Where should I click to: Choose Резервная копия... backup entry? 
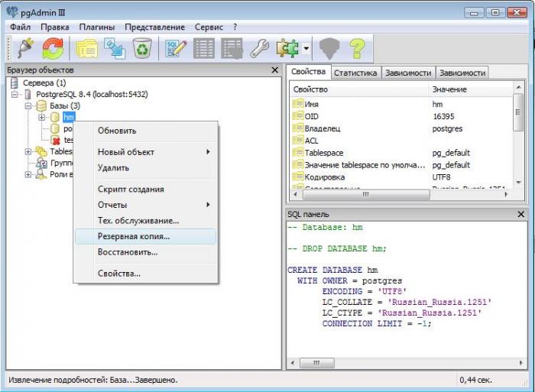(146, 236)
